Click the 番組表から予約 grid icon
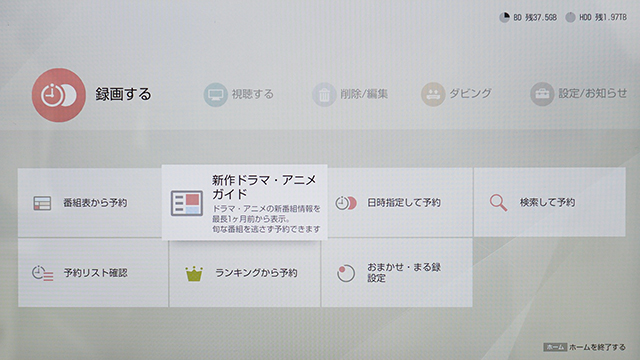Screen dimensions: 640x360 (x=42, y=203)
